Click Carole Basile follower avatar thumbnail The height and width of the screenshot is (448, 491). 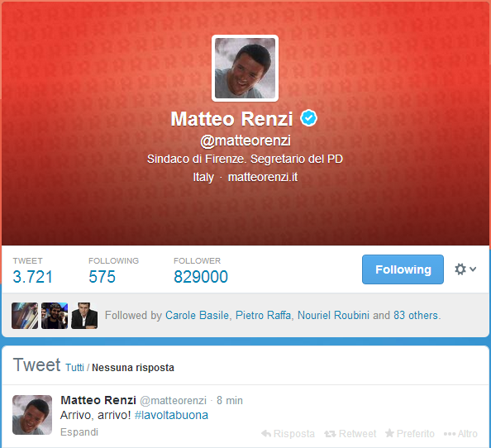coord(25,316)
